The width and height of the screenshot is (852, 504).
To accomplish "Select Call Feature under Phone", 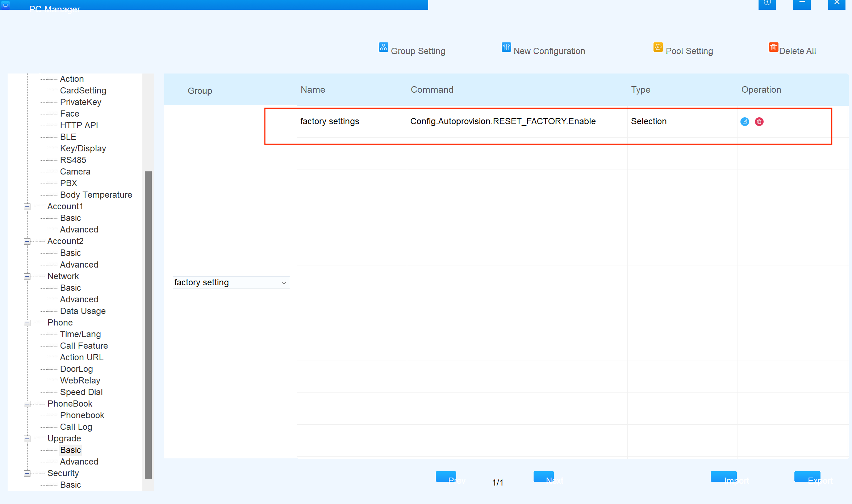I will [84, 346].
